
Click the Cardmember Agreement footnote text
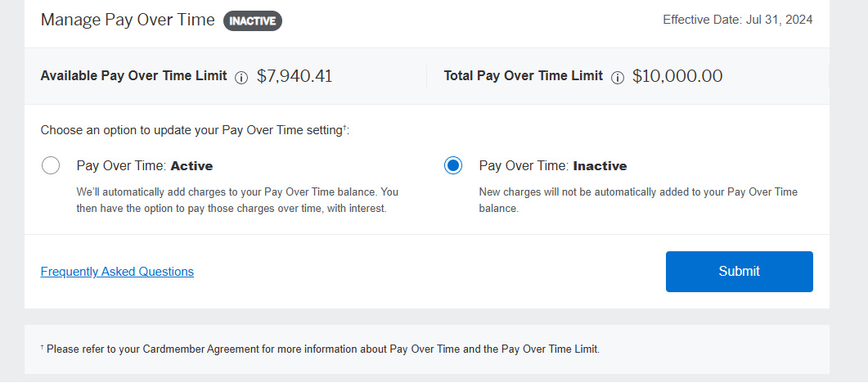tap(323, 349)
